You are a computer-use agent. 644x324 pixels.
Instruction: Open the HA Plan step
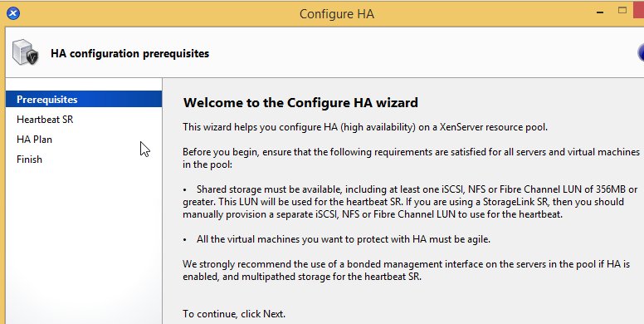coord(35,140)
